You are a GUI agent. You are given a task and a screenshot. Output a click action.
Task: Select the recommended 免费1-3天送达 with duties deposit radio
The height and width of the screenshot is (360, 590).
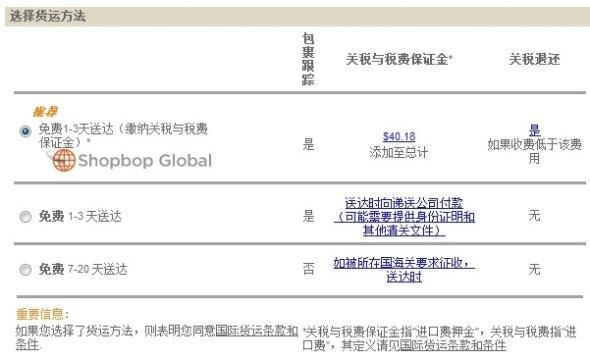click(25, 131)
